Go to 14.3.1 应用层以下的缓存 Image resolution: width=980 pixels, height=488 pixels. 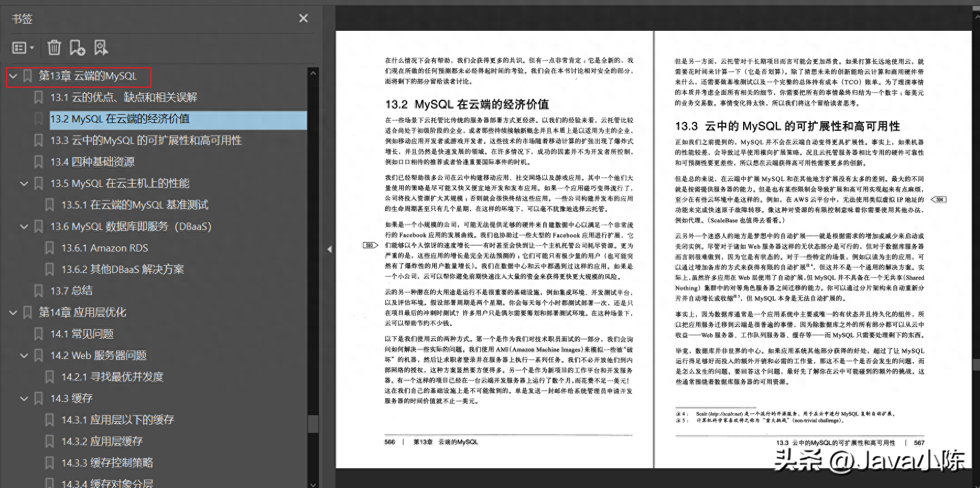click(118, 420)
